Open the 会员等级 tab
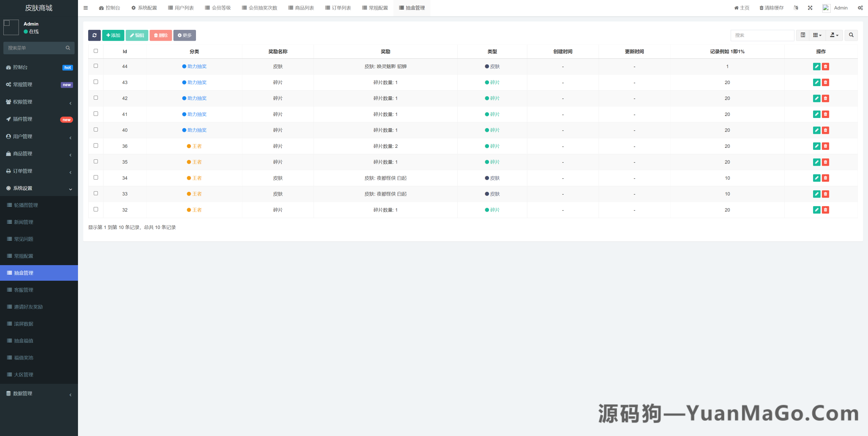The image size is (868, 436). coord(218,7)
